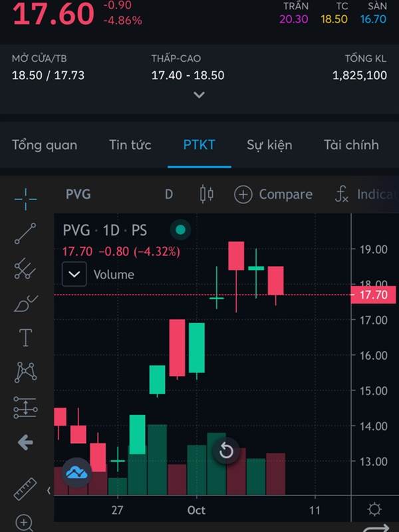This screenshot has height=532, width=399.
Task: Toggle the green live status dot
Action: click(180, 230)
